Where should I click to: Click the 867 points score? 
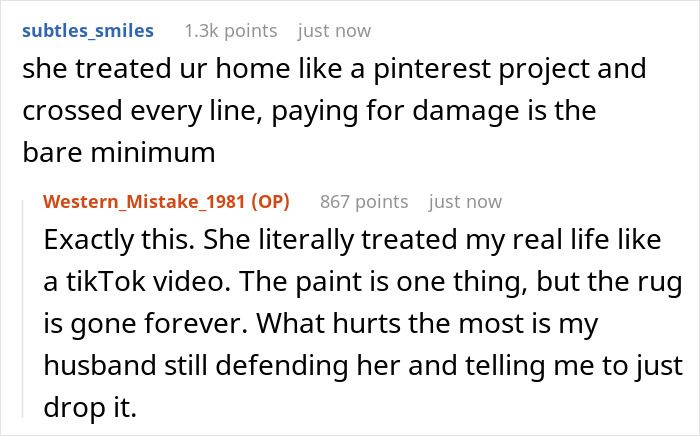(364, 202)
